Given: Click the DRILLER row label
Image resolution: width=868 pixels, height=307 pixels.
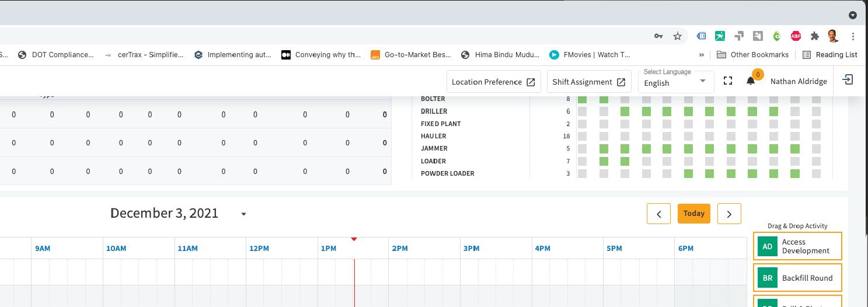Looking at the screenshot, I should 434,111.
